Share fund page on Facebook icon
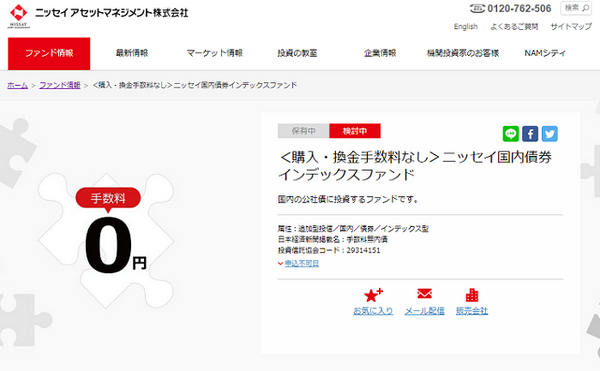This screenshot has width=600, height=371. tap(530, 134)
